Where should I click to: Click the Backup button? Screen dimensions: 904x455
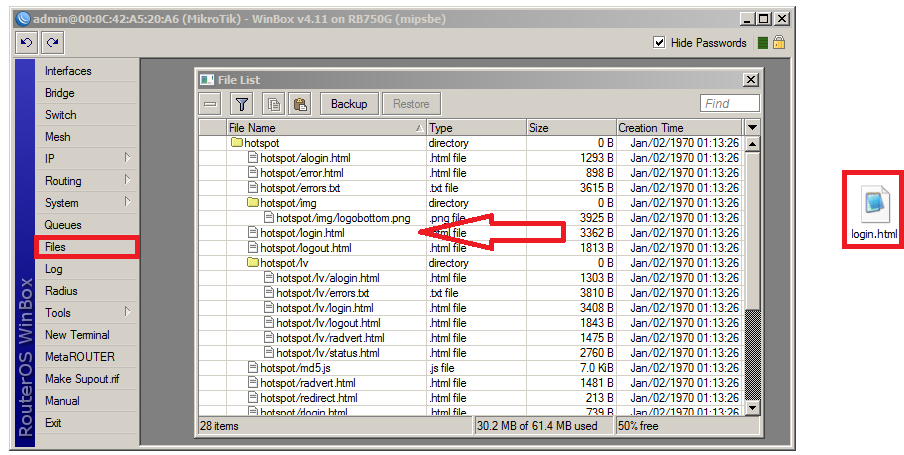[349, 103]
